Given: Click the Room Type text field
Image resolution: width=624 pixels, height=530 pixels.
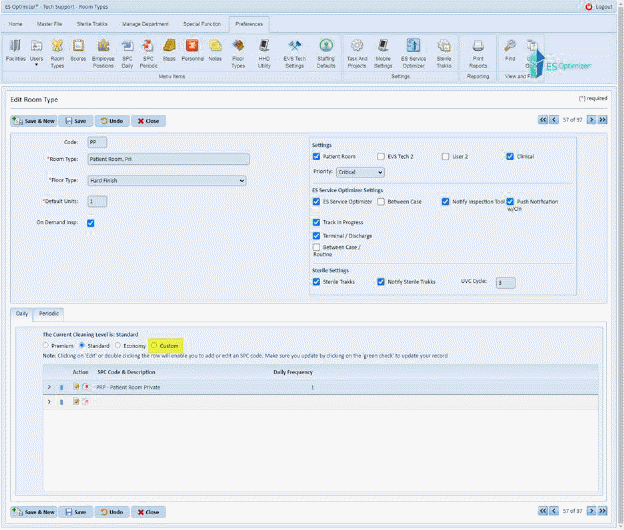Looking at the screenshot, I should [169, 159].
